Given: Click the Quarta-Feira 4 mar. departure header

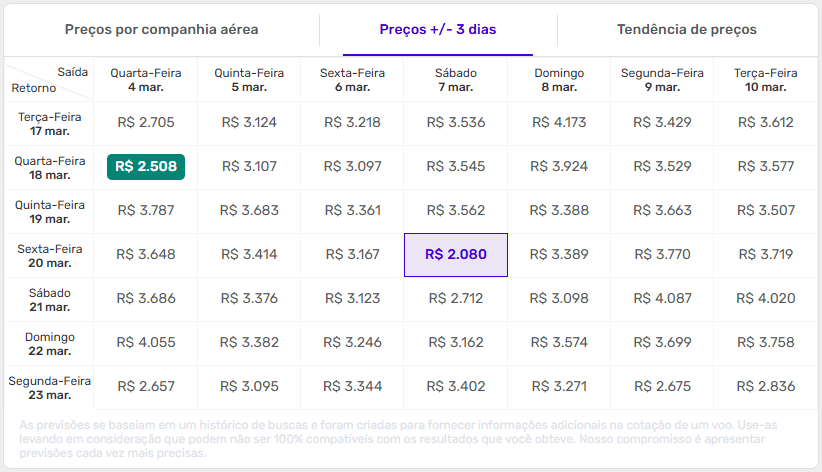Looking at the screenshot, I should (x=146, y=80).
